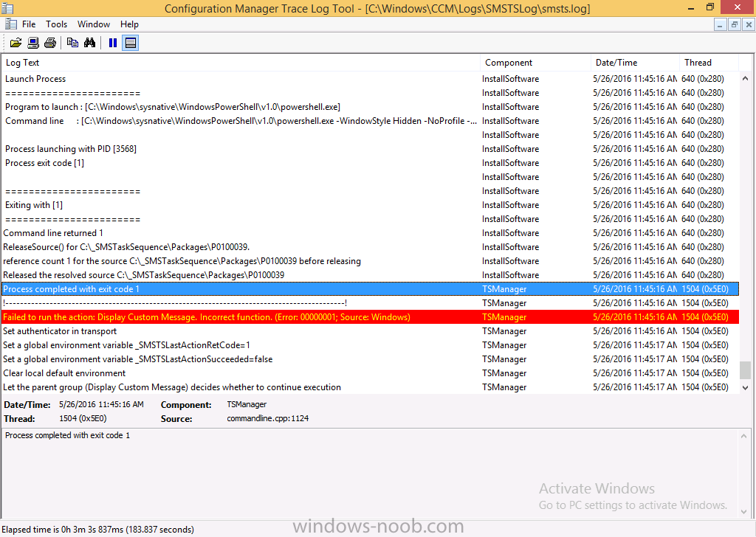The height and width of the screenshot is (537, 756).
Task: Select the '_SMSTSLastActionSucceeded=false' row
Action: click(371, 359)
